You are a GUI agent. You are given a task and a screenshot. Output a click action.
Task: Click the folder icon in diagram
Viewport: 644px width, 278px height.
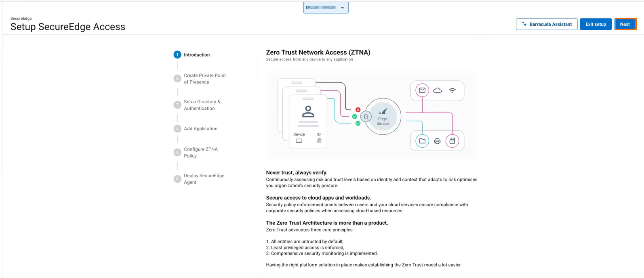point(422,141)
